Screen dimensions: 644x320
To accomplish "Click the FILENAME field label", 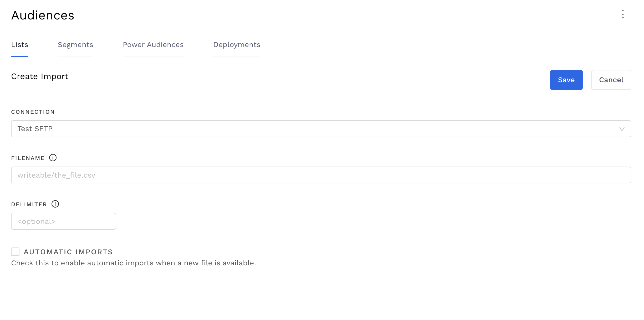I will point(28,158).
